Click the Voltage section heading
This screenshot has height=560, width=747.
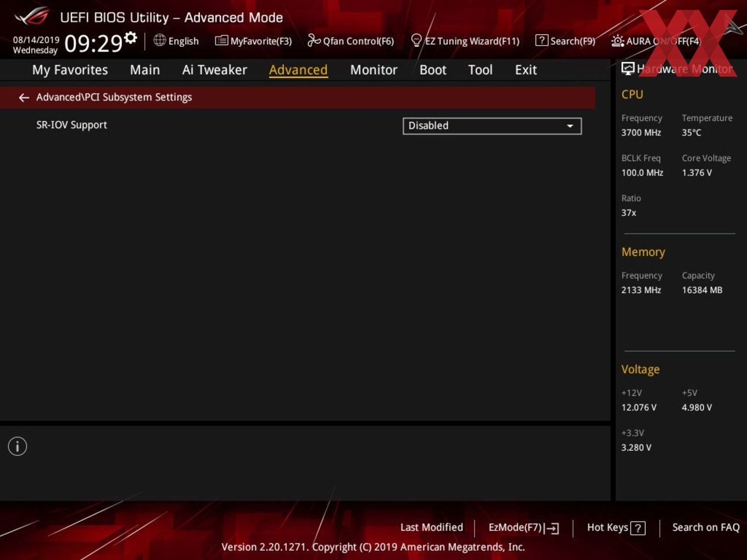pyautogui.click(x=640, y=369)
